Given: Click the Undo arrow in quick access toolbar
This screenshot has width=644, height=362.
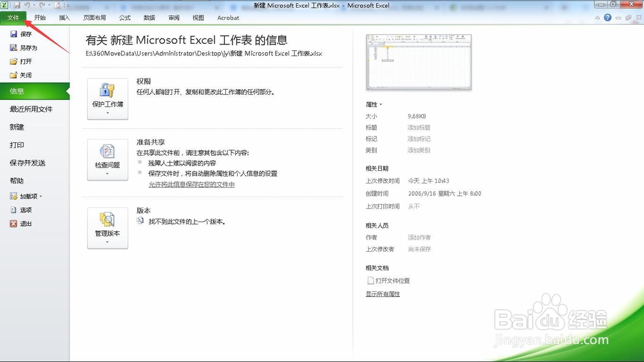Looking at the screenshot, I should pos(27,5).
